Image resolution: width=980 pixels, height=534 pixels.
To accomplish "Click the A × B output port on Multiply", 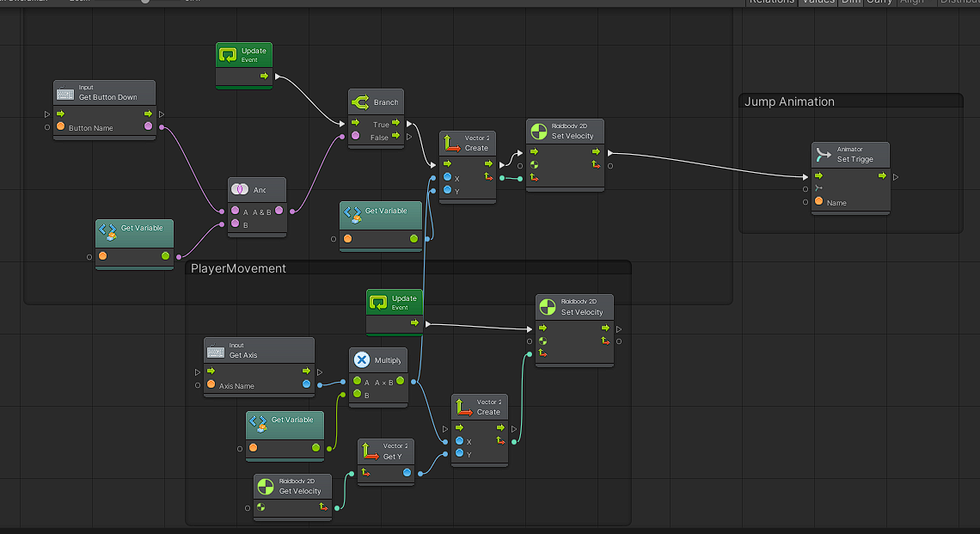I will pos(400,381).
